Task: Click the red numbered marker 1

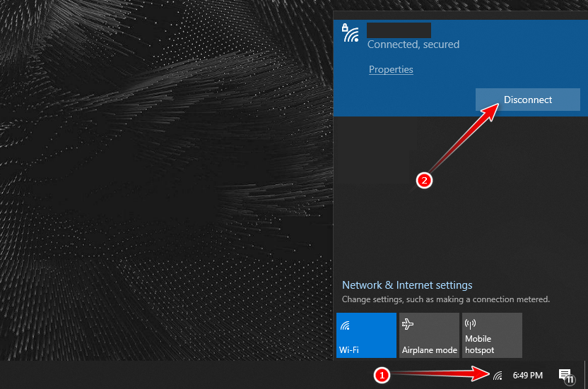Action: pyautogui.click(x=382, y=375)
